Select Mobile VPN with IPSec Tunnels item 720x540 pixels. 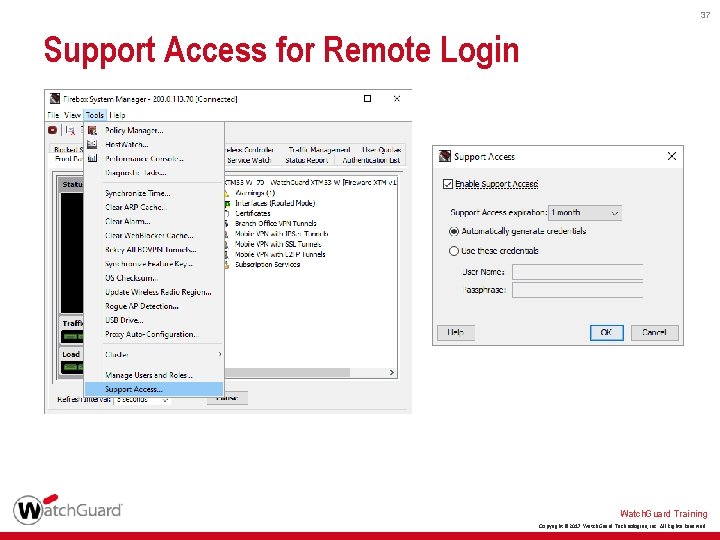281,234
